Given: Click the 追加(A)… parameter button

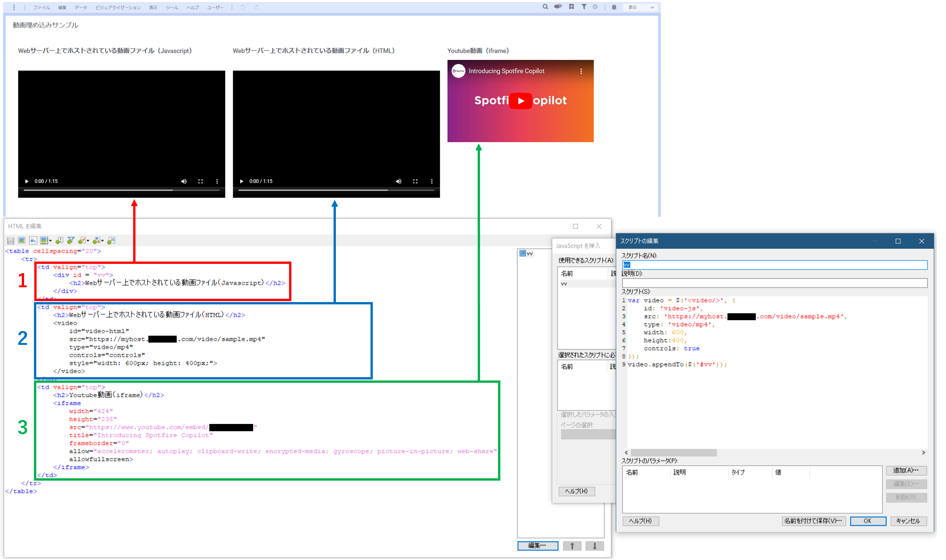Looking at the screenshot, I should [906, 470].
